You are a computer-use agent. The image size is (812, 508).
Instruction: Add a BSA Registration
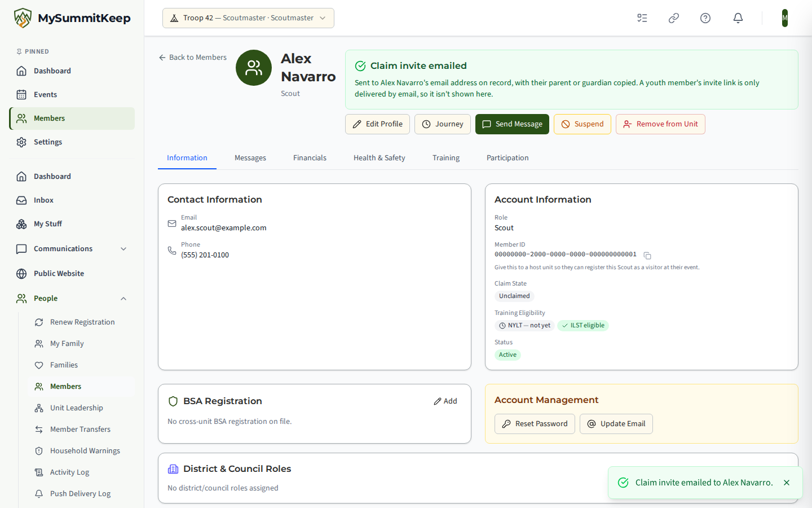pos(445,401)
